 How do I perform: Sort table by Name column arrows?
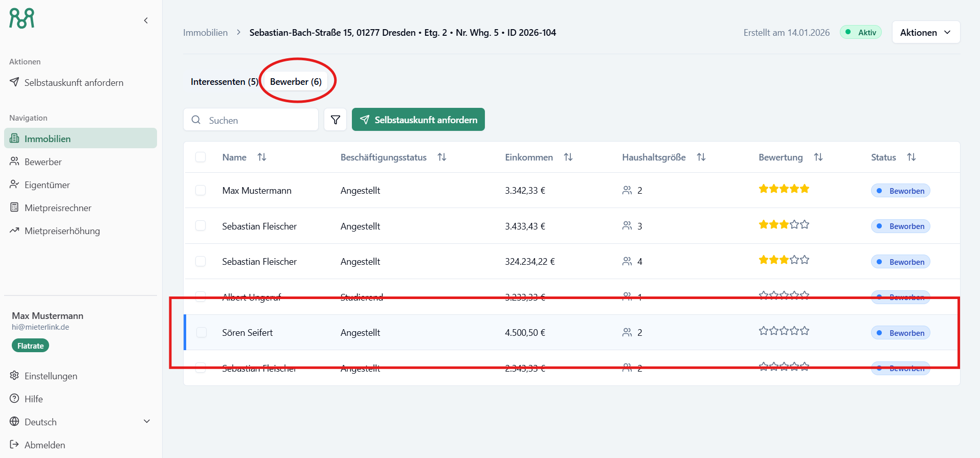(x=262, y=157)
